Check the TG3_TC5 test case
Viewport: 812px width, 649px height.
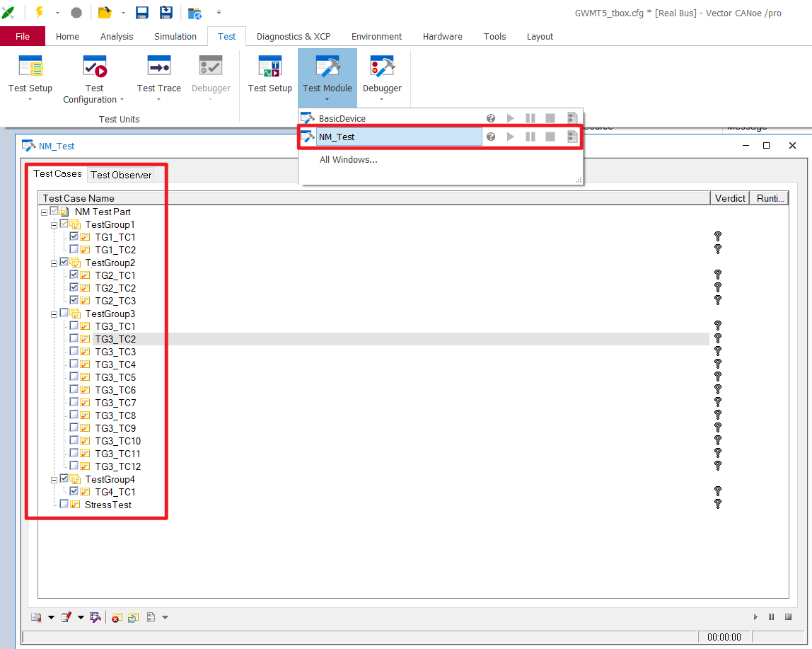tap(74, 377)
